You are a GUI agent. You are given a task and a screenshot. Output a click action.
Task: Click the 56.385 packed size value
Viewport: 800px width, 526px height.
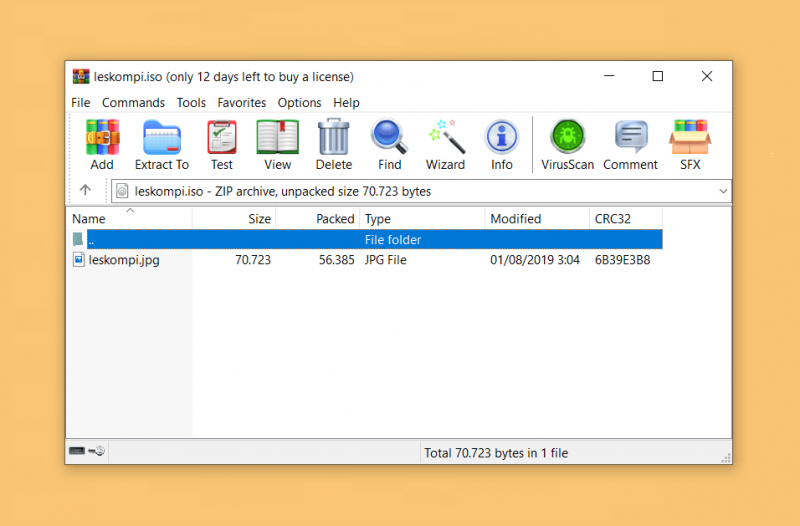click(336, 260)
